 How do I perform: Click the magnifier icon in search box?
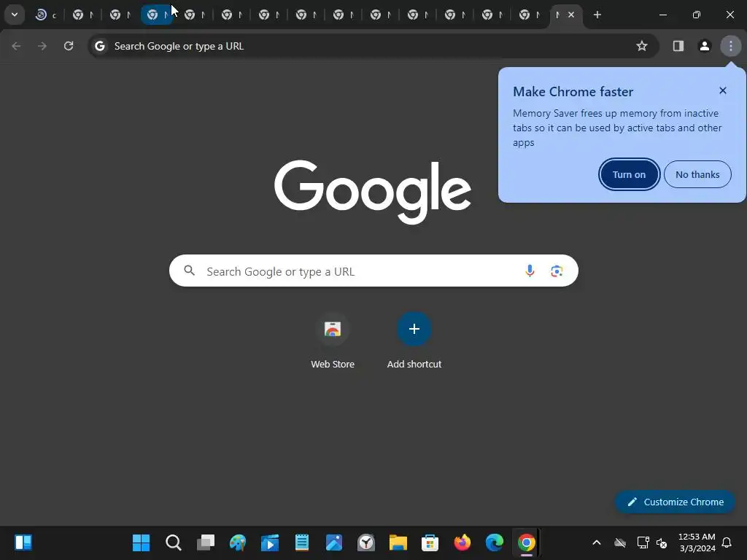(x=190, y=271)
